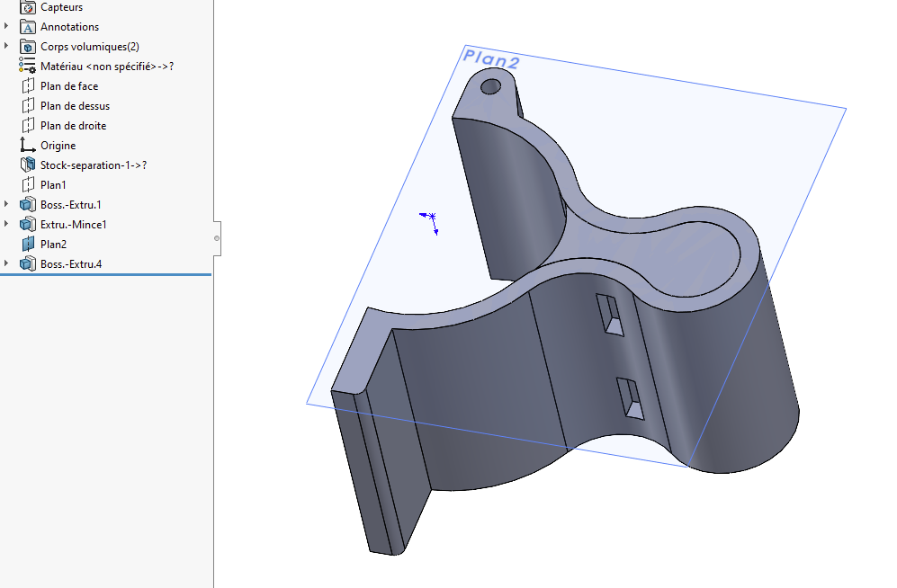Image resolution: width=897 pixels, height=588 pixels.
Task: Expand the Extru.-Mince1 feature
Action: click(x=6, y=224)
